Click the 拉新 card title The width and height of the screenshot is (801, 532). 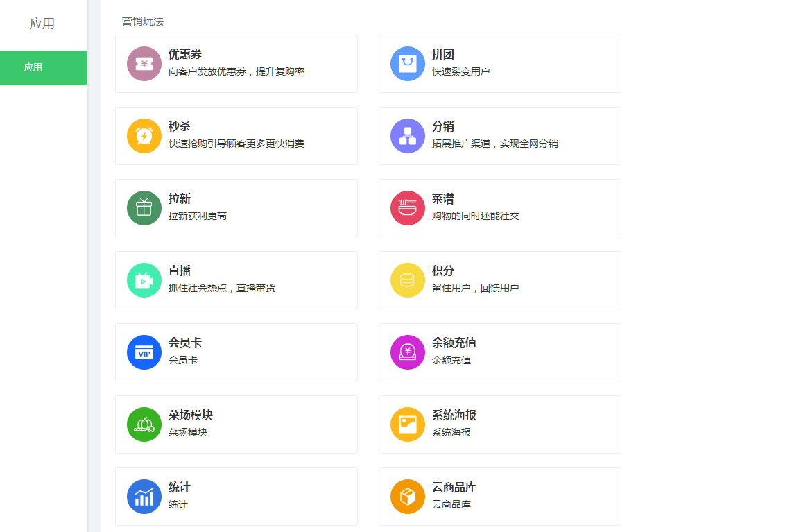(x=180, y=199)
